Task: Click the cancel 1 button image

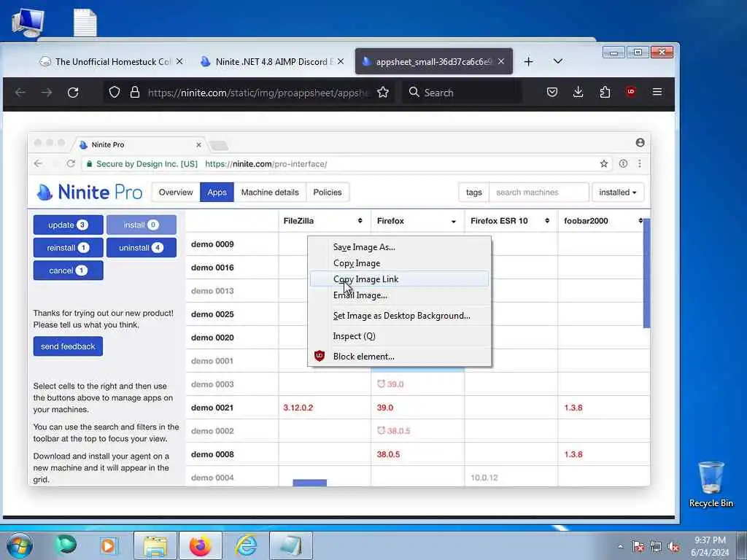Action: [68, 271]
